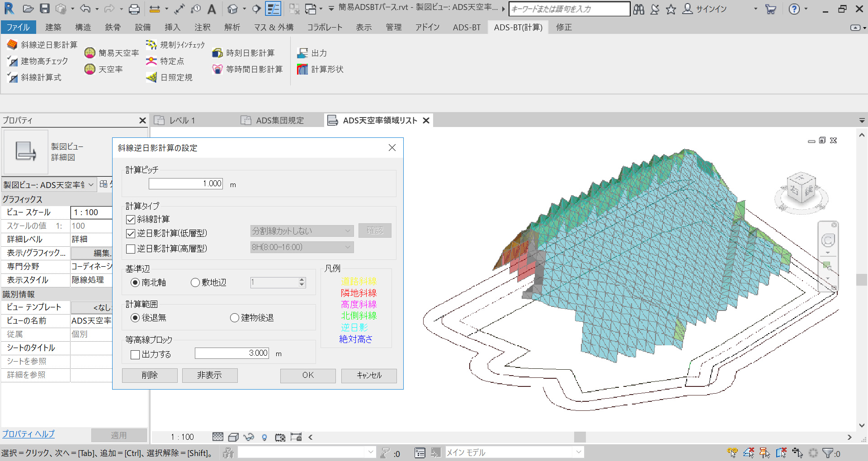Select the 敷地辺 radio button
868x461 pixels.
195,282
